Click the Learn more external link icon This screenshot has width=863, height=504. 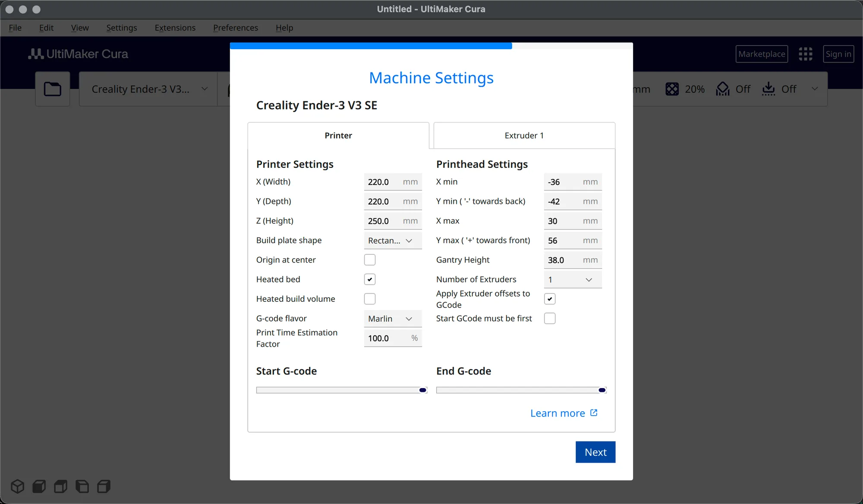pyautogui.click(x=594, y=413)
